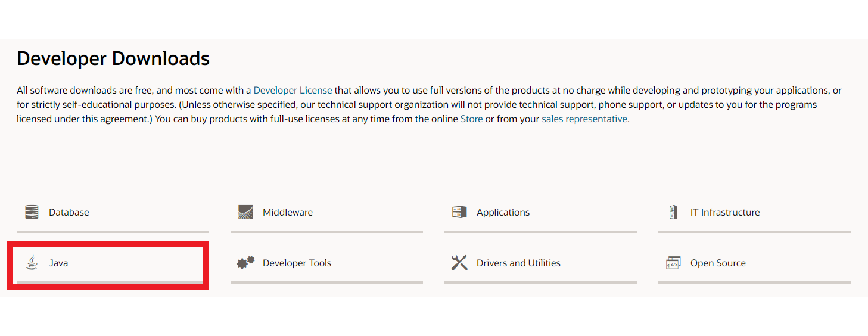Follow the Developer License hyperlink
Image resolution: width=868 pixels, height=336 pixels.
293,91
